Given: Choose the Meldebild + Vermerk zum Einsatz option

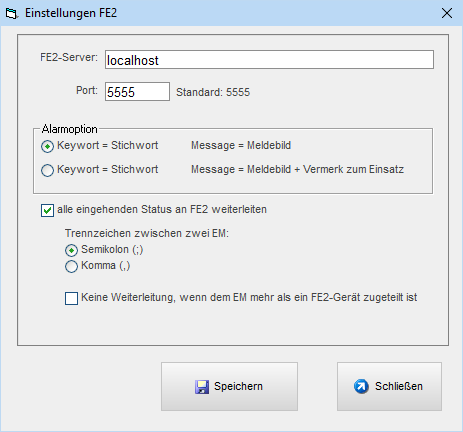Looking at the screenshot, I should pos(47,170).
